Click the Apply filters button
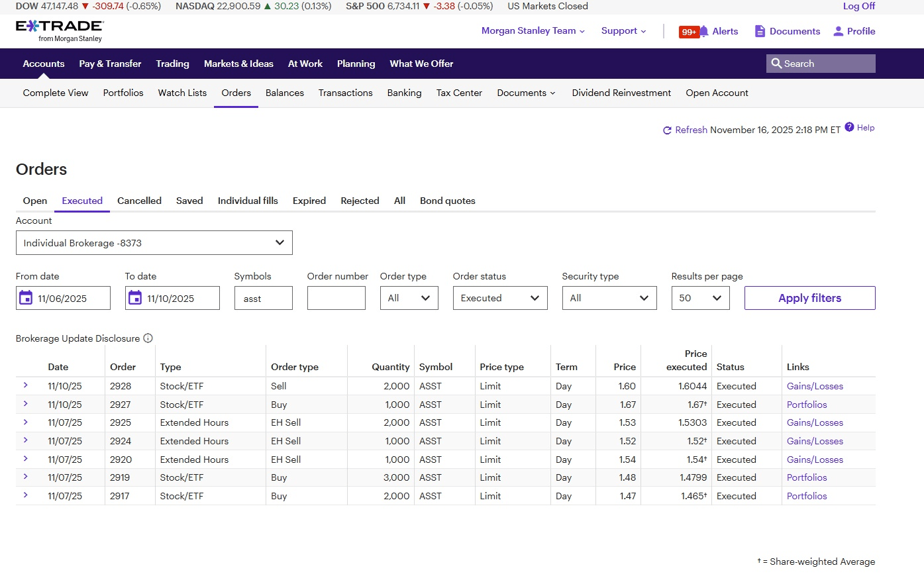Viewport: 924px width, 586px height. coord(809,298)
